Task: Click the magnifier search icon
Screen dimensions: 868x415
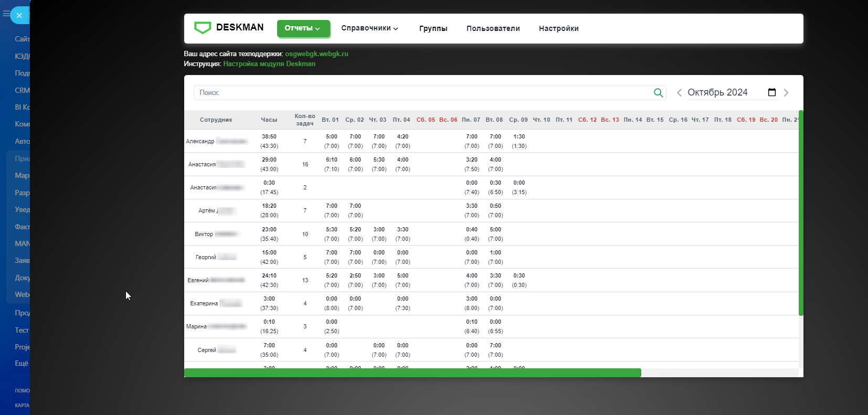Action: tap(658, 93)
